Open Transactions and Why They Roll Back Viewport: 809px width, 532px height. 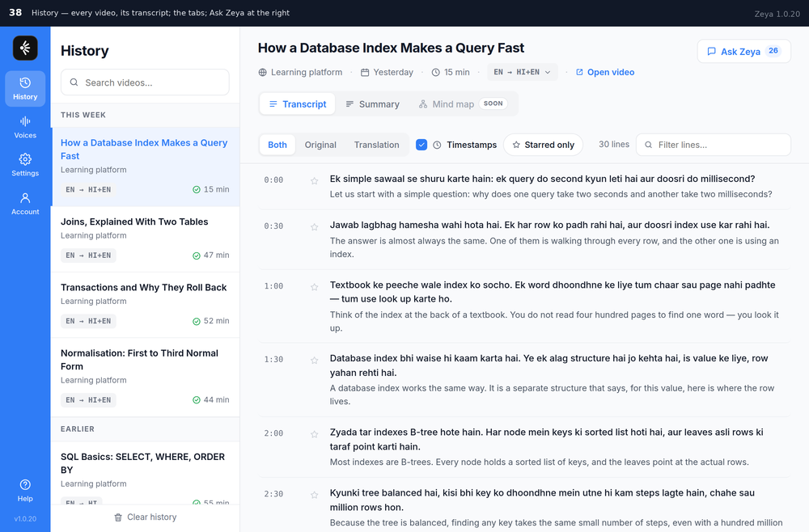click(x=145, y=305)
